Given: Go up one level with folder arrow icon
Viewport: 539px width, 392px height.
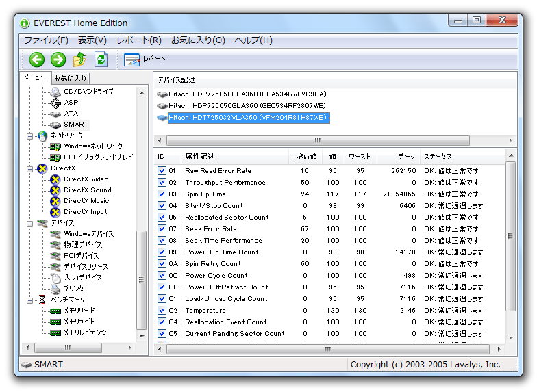Looking at the screenshot, I should (79, 60).
